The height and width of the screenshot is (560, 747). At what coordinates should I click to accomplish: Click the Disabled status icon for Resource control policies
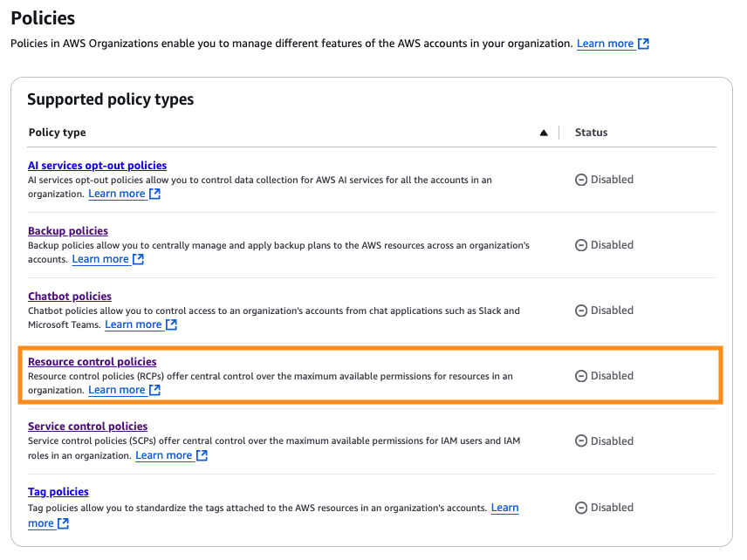581,375
